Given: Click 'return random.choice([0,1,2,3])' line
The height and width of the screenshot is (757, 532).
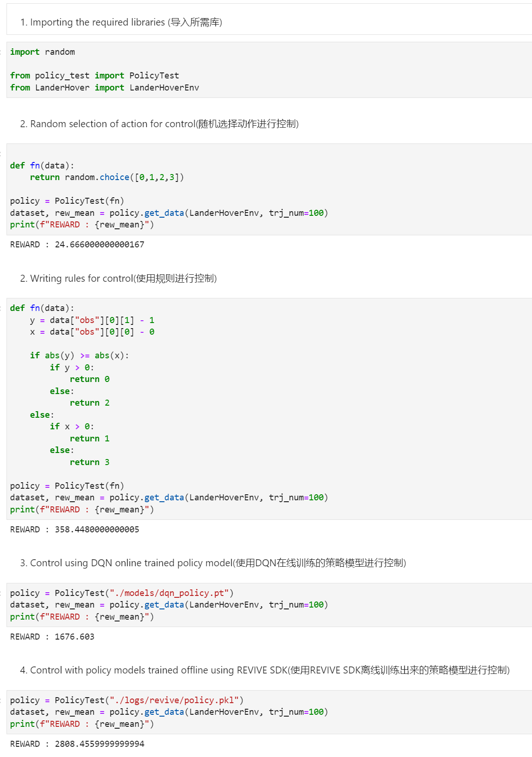Looking at the screenshot, I should [107, 177].
